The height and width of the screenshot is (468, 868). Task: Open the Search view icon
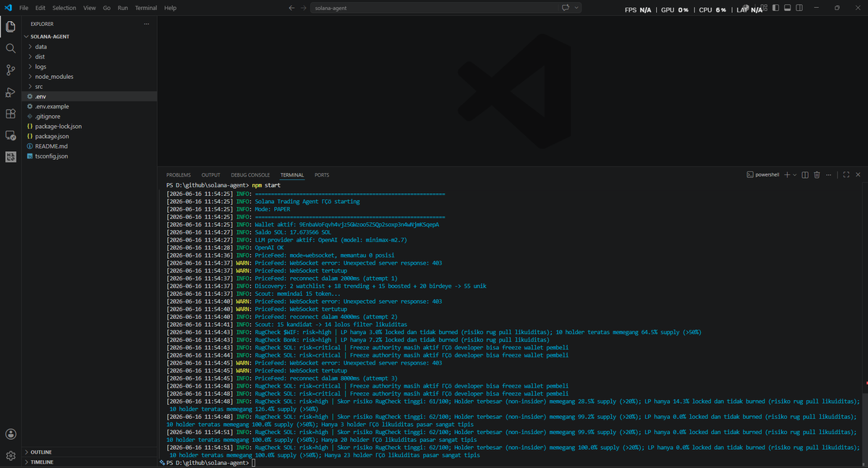11,48
